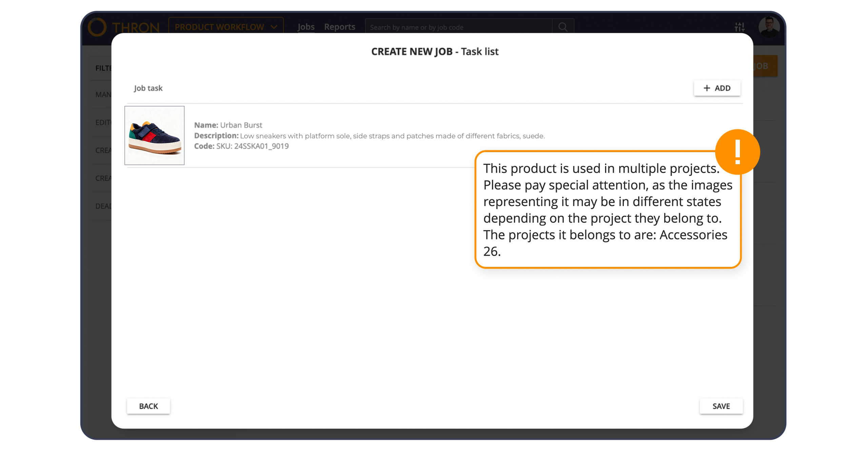868x450 pixels.
Task: Open the PRODUCT WORKFLOW dropdown
Action: 226,27
